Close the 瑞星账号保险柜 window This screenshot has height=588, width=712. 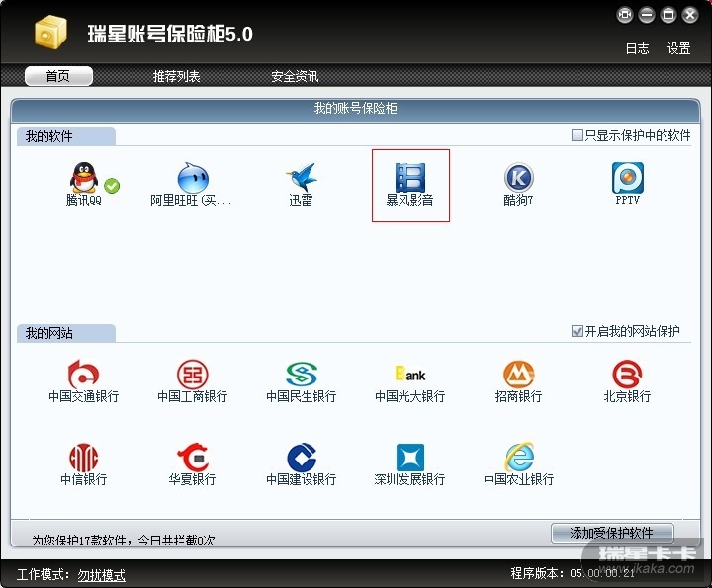click(x=690, y=15)
